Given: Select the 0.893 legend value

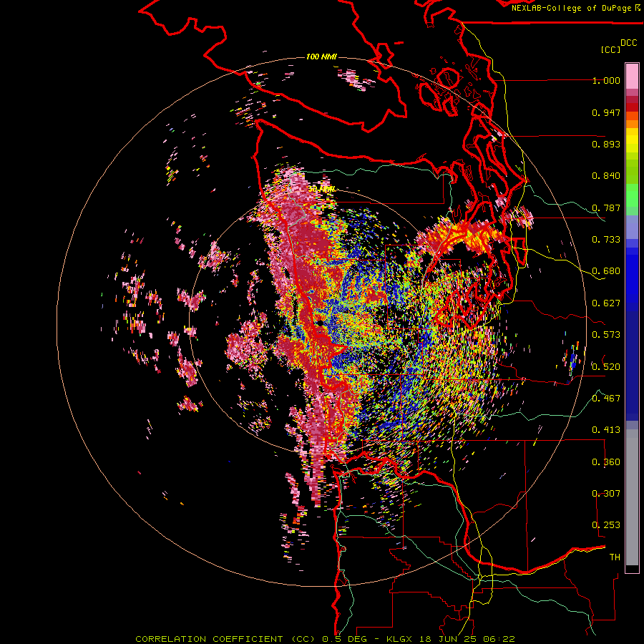Looking at the screenshot, I should 606,144.
